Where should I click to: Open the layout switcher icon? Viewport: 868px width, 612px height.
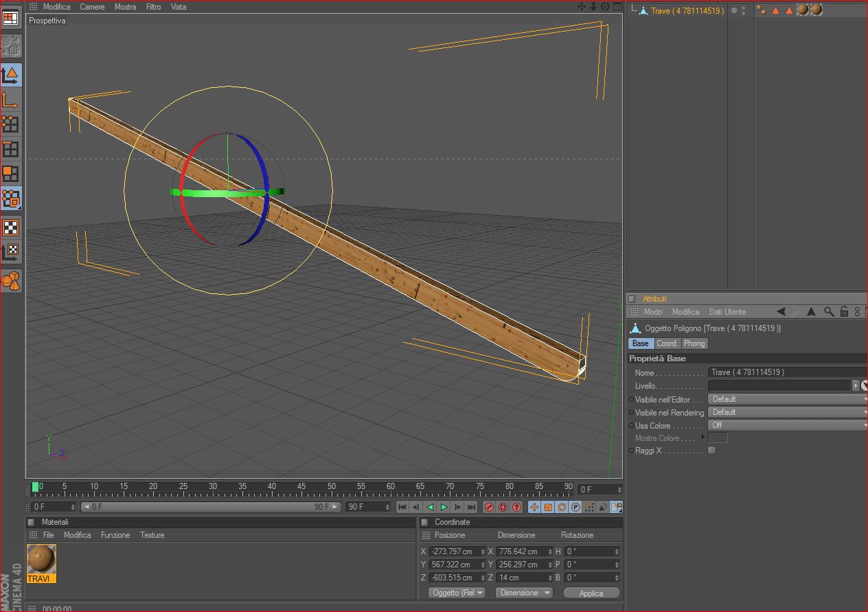[10, 19]
